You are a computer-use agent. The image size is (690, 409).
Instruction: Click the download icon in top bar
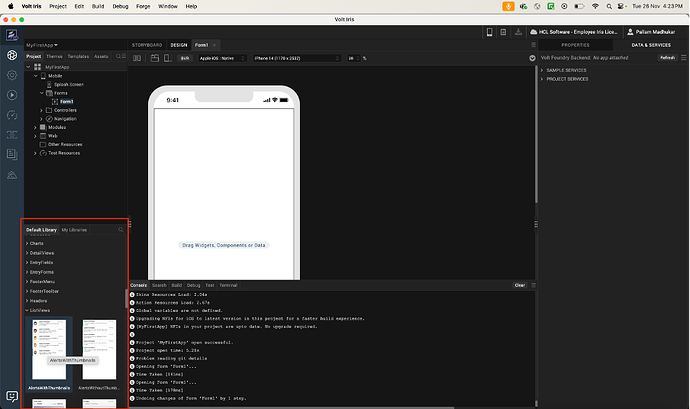[x=518, y=32]
